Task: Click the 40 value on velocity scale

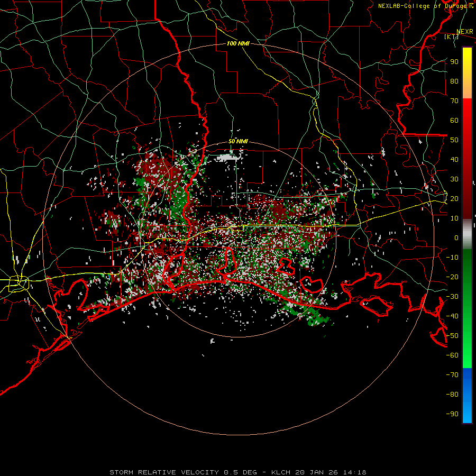Action: click(x=454, y=159)
